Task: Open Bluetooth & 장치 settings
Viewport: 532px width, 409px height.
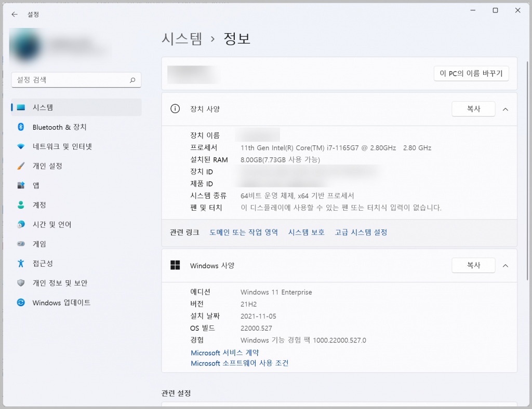Action: click(x=76, y=127)
